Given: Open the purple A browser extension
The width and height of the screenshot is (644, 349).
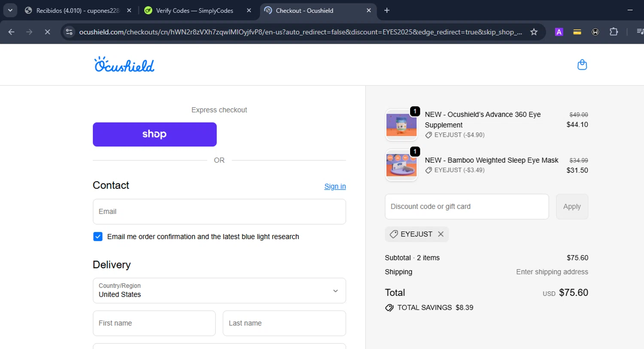Looking at the screenshot, I should [x=559, y=32].
